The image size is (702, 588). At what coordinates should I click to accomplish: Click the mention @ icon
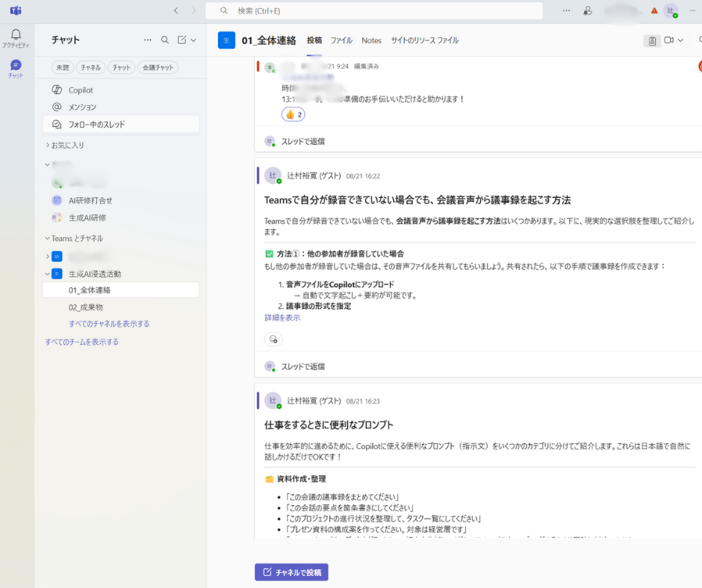point(57,107)
